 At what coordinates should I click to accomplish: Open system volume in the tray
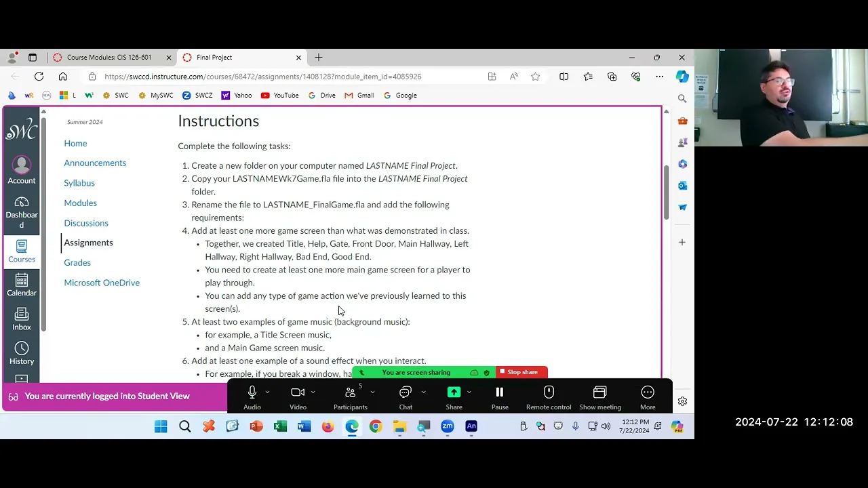[x=606, y=426]
